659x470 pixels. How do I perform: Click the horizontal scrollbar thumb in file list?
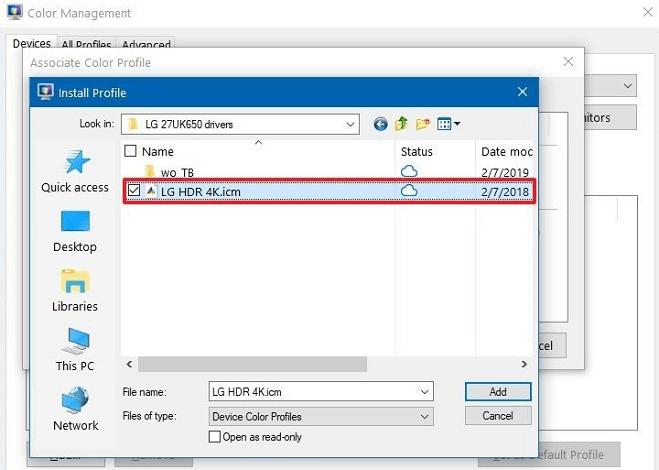click(x=252, y=364)
